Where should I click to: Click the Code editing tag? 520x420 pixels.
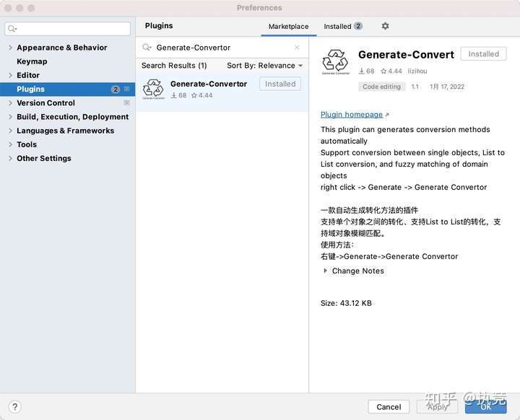[x=382, y=87]
